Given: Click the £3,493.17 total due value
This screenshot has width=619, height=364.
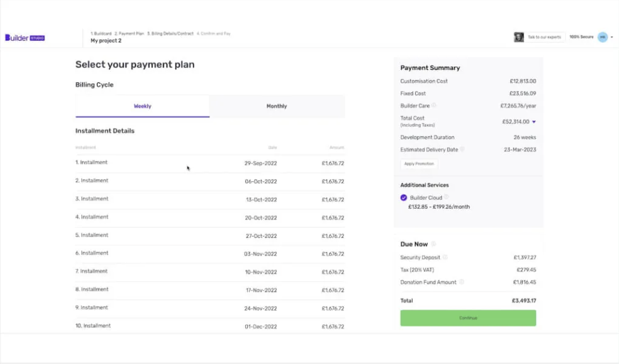Looking at the screenshot, I should (524, 300).
